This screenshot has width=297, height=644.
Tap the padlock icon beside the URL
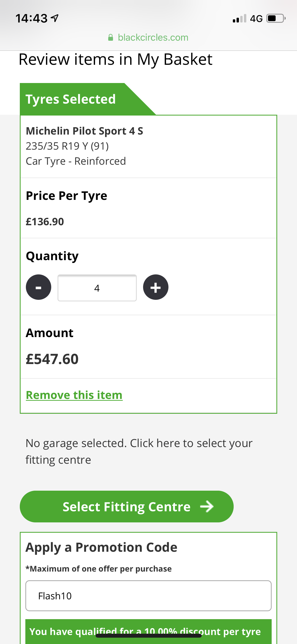pos(111,38)
